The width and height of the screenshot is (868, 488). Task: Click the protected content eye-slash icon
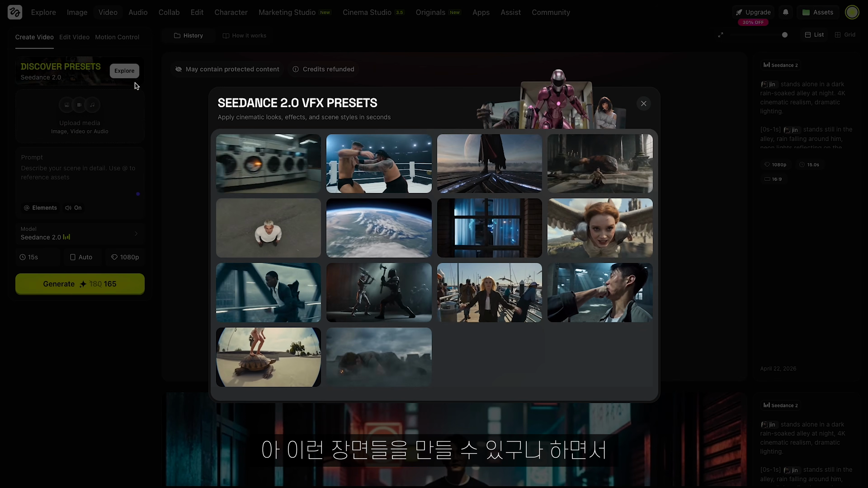click(x=179, y=69)
